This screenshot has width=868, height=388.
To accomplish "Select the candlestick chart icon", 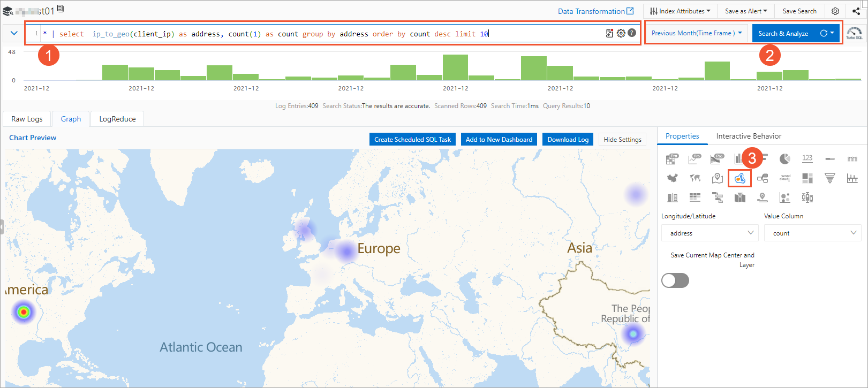I will coord(807,198).
